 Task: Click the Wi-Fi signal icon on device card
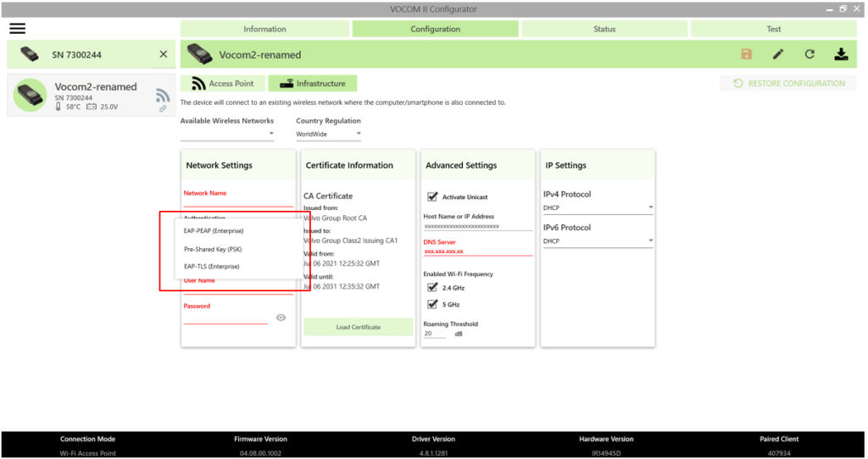162,95
